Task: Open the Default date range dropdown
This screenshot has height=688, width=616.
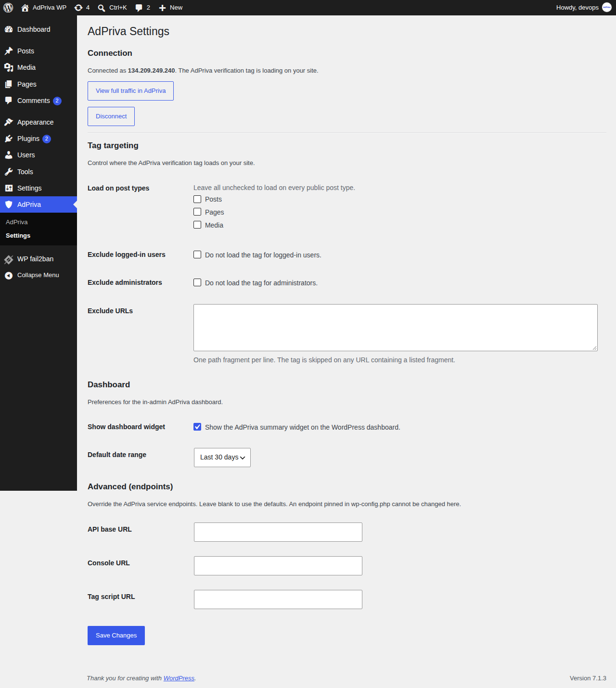Action: click(x=222, y=458)
